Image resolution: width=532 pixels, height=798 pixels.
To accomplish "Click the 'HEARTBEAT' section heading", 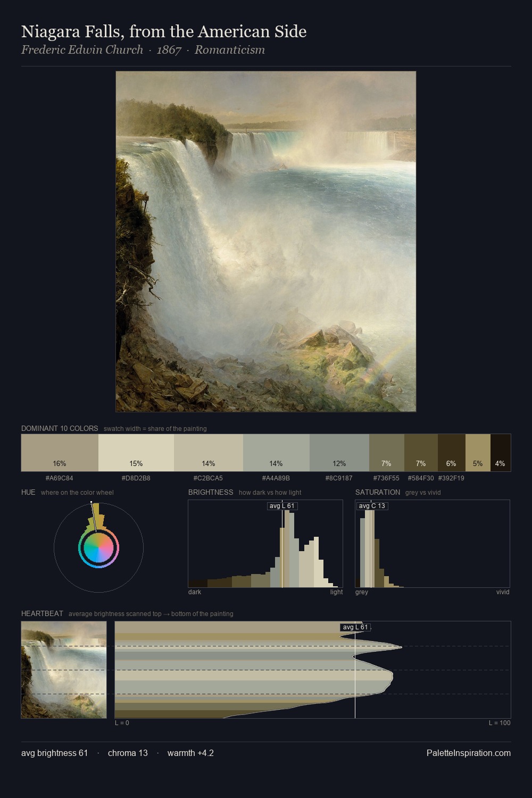I will [x=42, y=613].
